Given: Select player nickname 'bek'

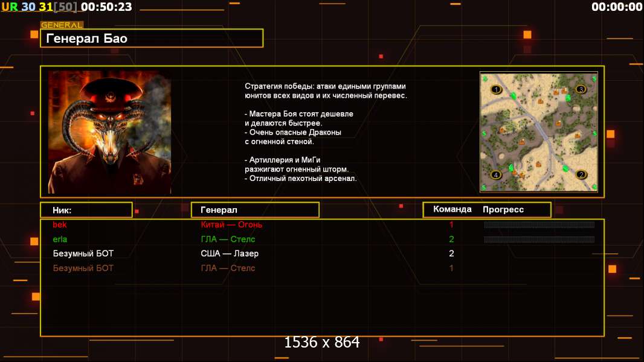Looking at the screenshot, I should click(60, 224).
